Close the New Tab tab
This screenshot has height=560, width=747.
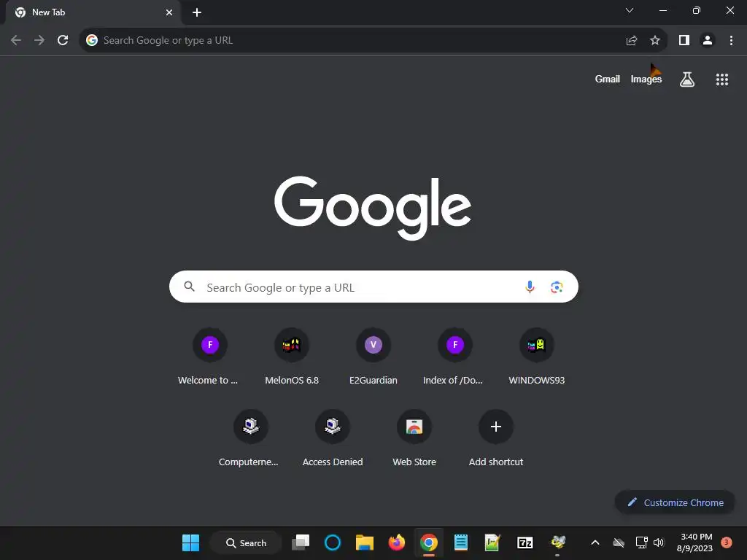click(169, 12)
